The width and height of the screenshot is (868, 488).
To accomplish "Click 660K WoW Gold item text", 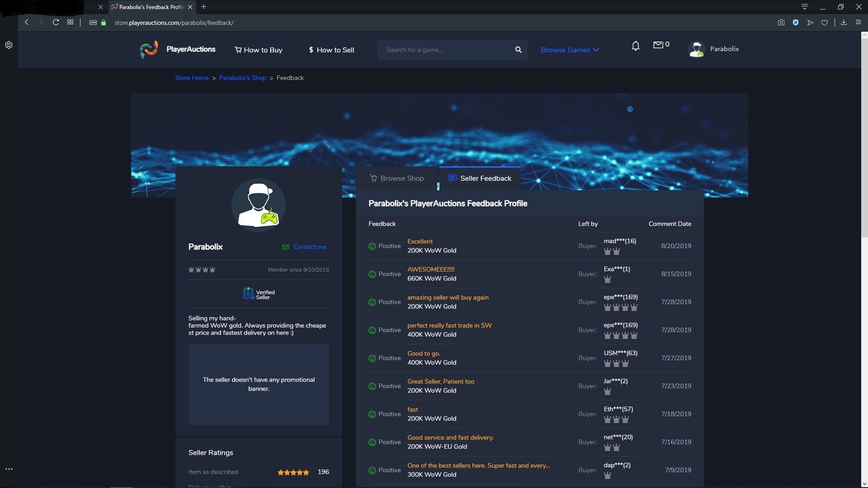I will (x=432, y=278).
